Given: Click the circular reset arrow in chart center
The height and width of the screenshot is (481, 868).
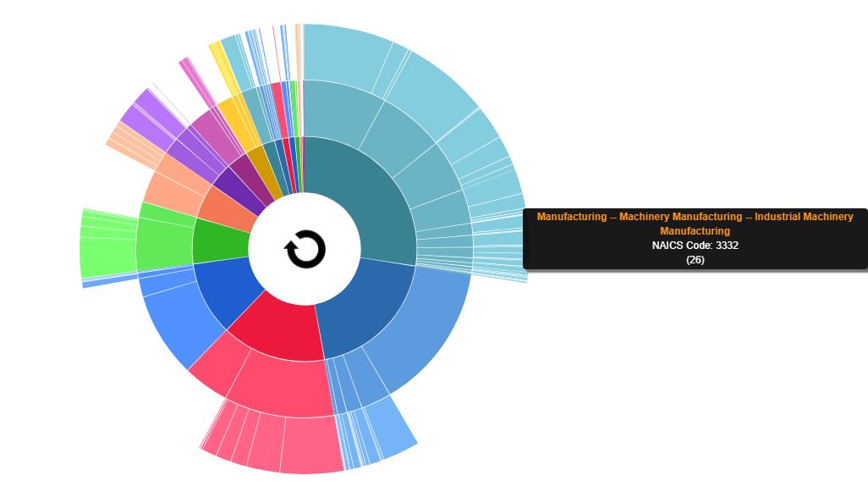Looking at the screenshot, I should click(x=305, y=250).
